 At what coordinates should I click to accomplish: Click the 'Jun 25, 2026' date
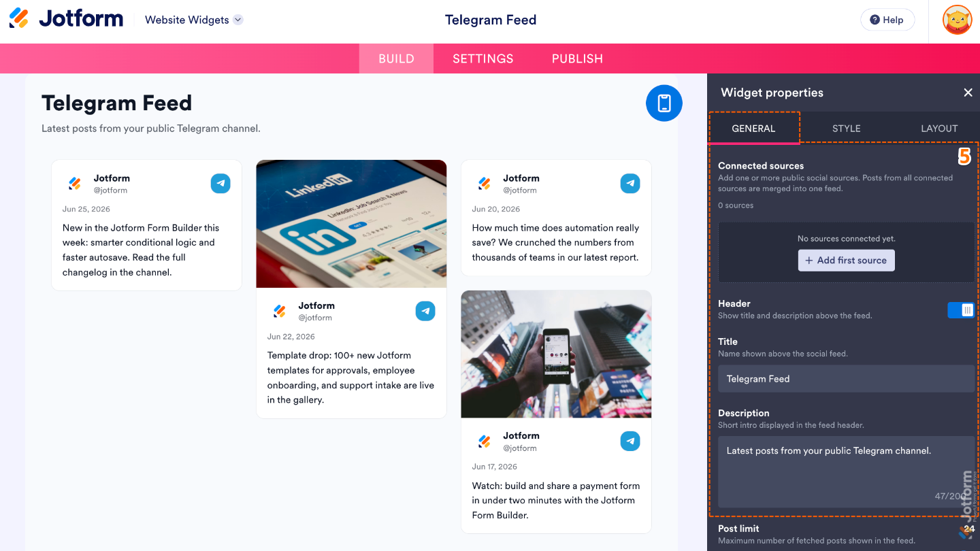pyautogui.click(x=86, y=210)
